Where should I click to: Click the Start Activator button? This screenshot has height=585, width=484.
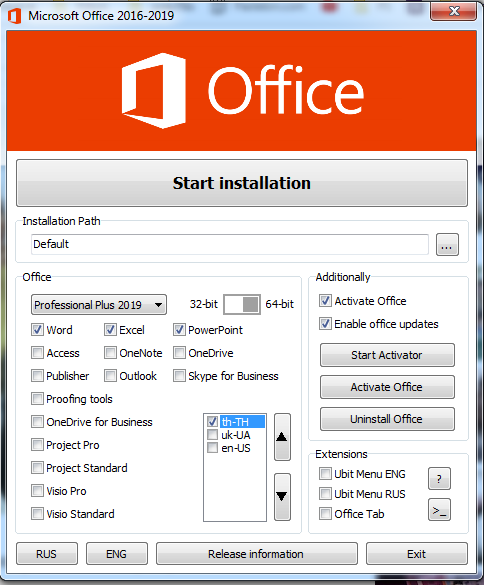[387, 355]
